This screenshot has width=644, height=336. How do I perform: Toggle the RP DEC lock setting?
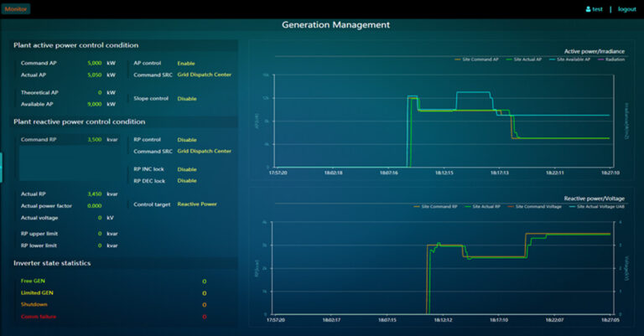pyautogui.click(x=187, y=180)
